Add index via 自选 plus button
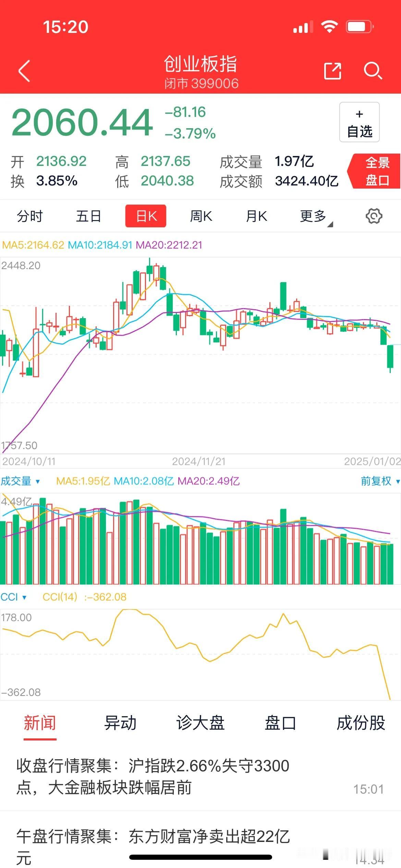The width and height of the screenshot is (401, 868). point(360,122)
